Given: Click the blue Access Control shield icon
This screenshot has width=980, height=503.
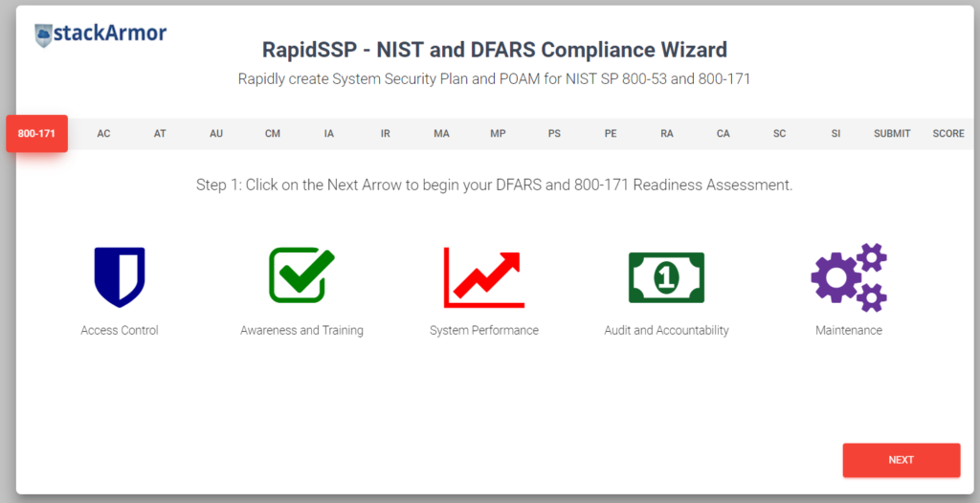Looking at the screenshot, I should pyautogui.click(x=120, y=276).
